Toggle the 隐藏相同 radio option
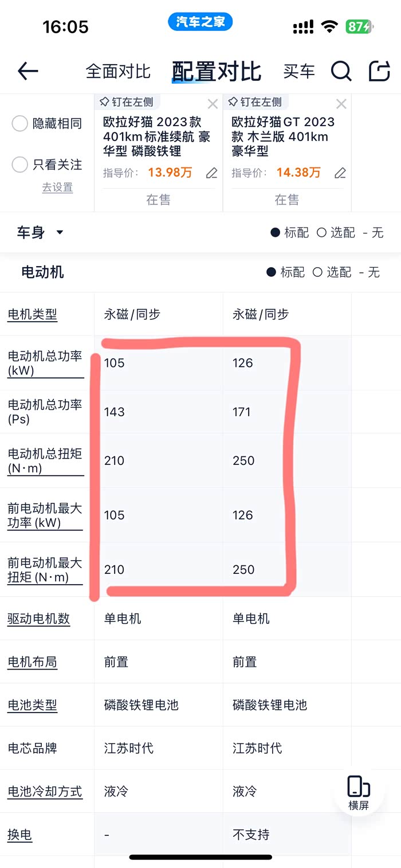The width and height of the screenshot is (401, 868). pyautogui.click(x=20, y=123)
